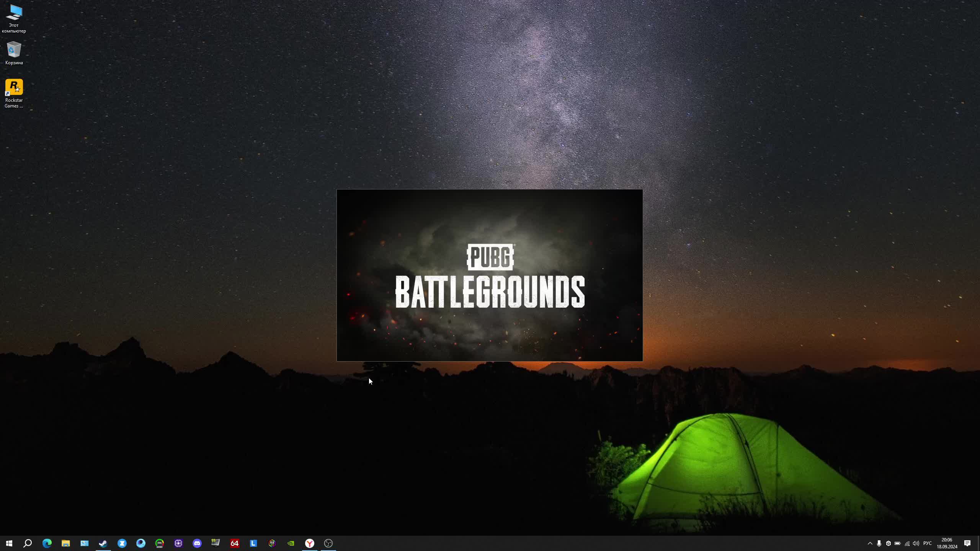Expand hidden system tray icons
This screenshot has width=980, height=551.
(x=870, y=543)
